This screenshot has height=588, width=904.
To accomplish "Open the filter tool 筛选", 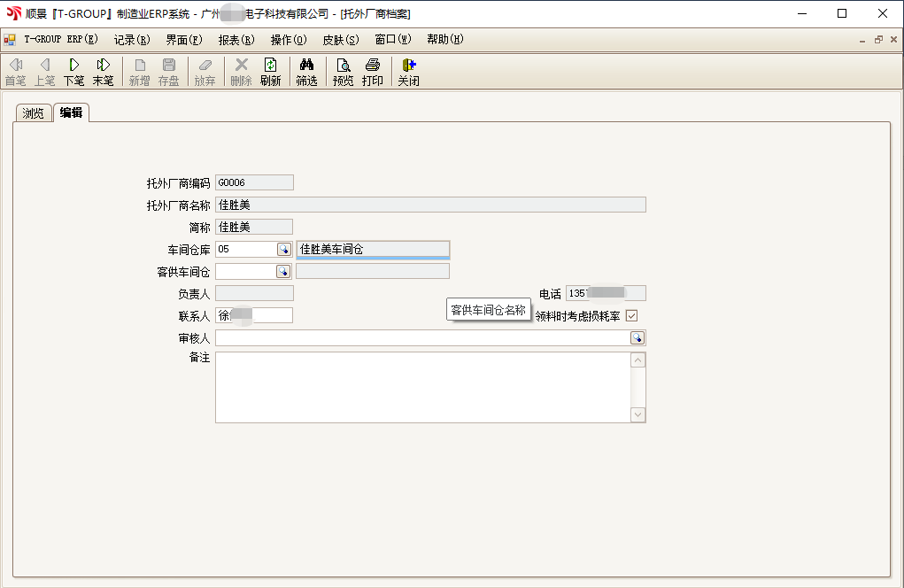I will (x=305, y=71).
